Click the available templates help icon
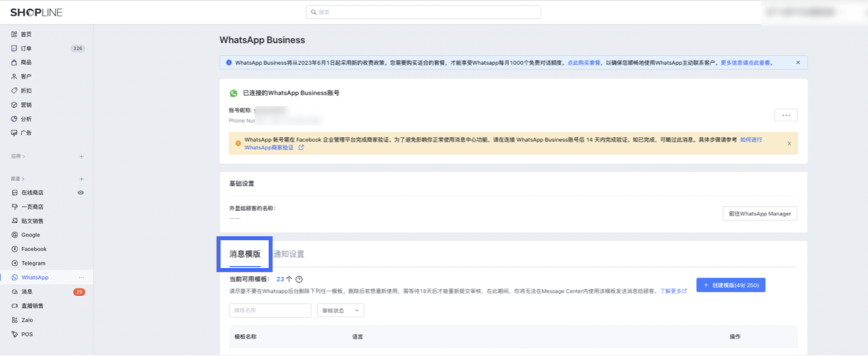Screen dimensions: 868x356 point(299,279)
